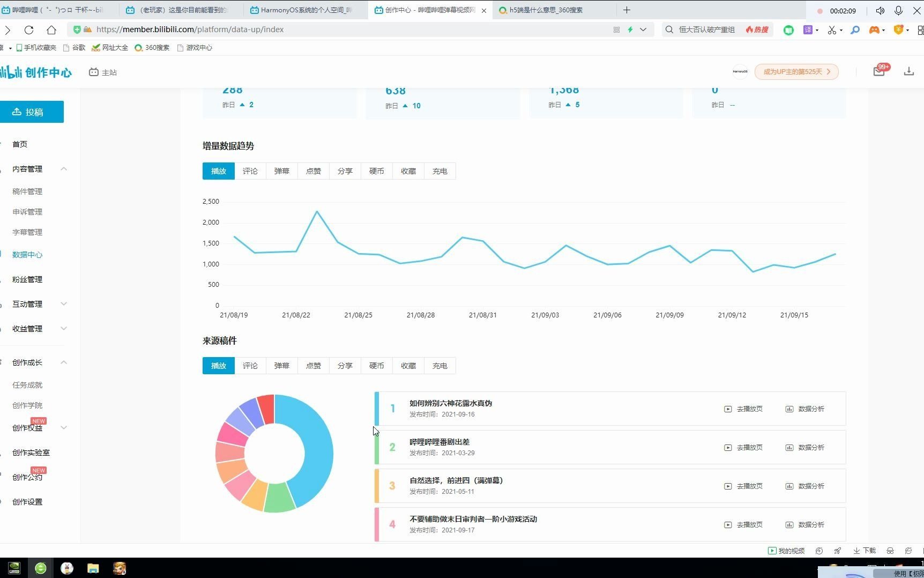Open 字幕管理 in sidebar
The width and height of the screenshot is (924, 578).
click(27, 232)
